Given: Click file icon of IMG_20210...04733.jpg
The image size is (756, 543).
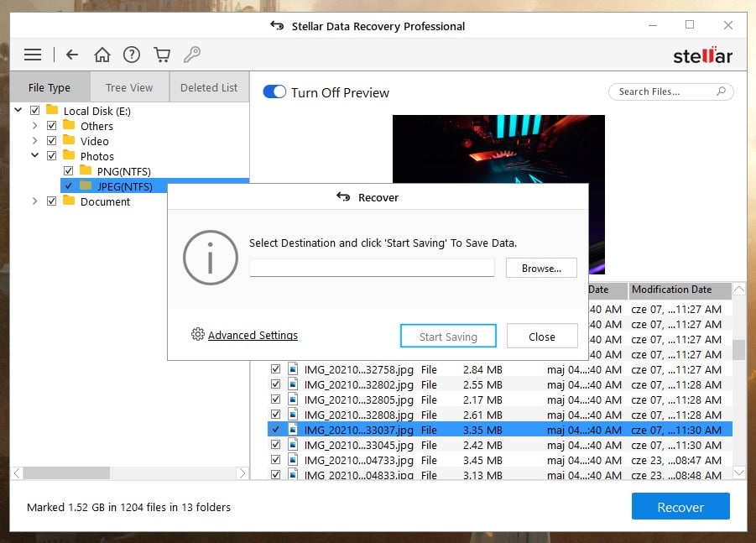Looking at the screenshot, I should pyautogui.click(x=293, y=460).
